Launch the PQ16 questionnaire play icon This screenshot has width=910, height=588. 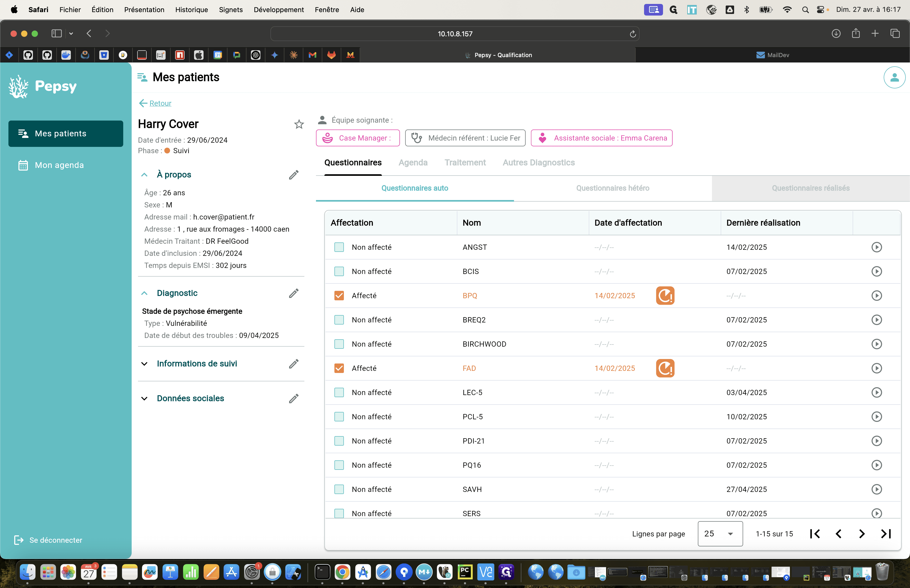(877, 465)
